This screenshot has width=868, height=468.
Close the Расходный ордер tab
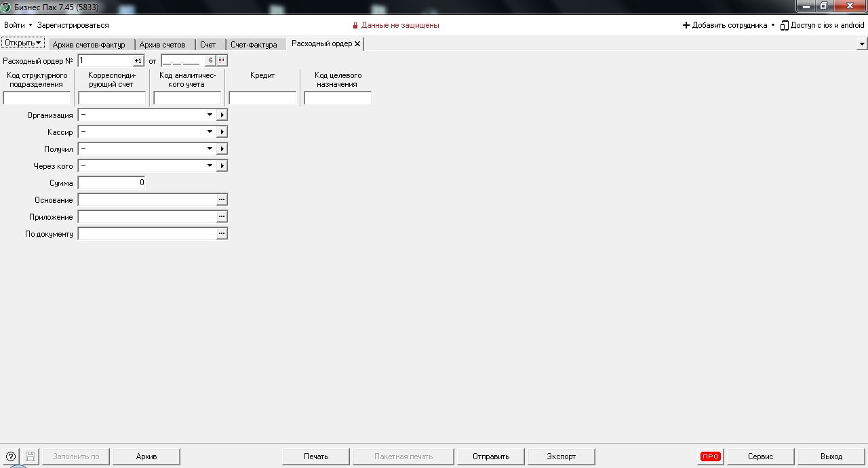coord(357,43)
